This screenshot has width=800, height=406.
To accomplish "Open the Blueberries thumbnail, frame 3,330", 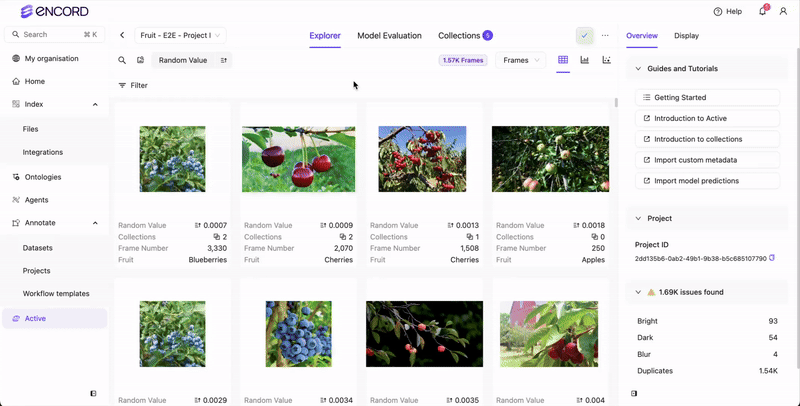I will [x=172, y=159].
